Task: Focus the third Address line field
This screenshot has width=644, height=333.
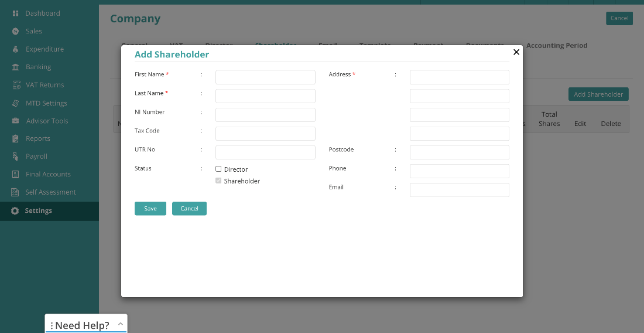Action: point(460,115)
